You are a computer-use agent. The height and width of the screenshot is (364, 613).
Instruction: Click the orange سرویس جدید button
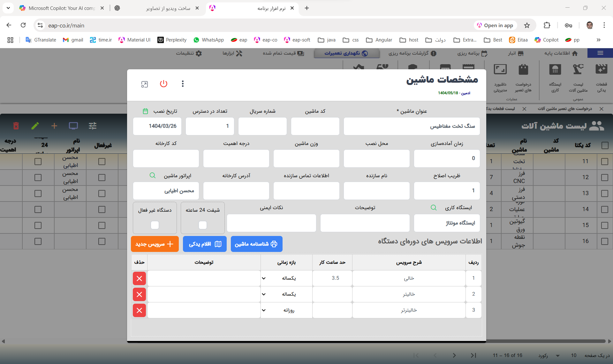click(x=155, y=244)
